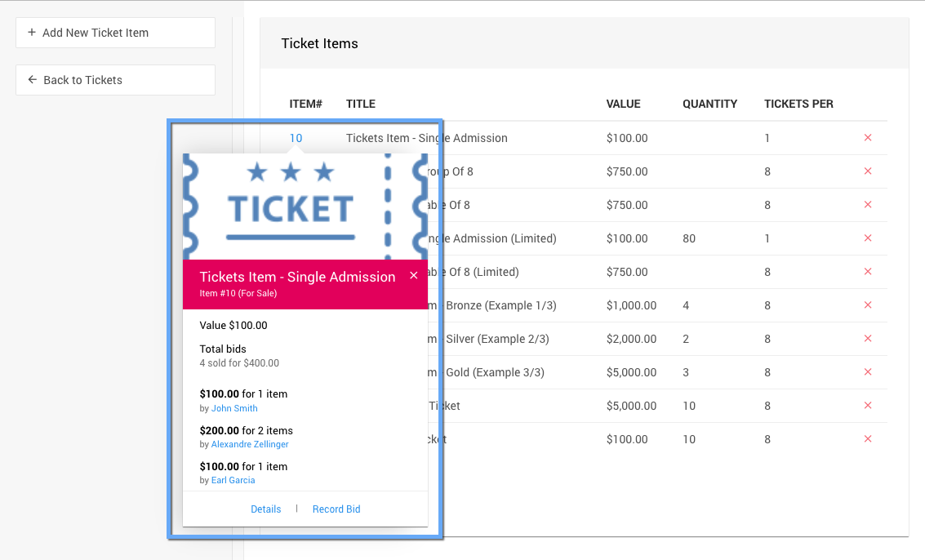The width and height of the screenshot is (925, 560).
Task: Delete the Gold (Example 3/3) ticket item
Action: point(867,372)
